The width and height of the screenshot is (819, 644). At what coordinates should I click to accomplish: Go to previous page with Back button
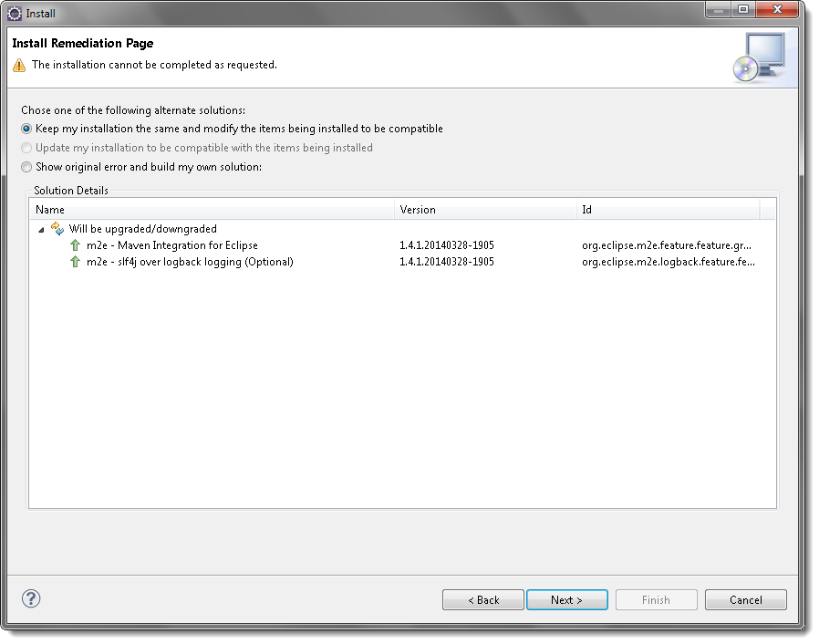pyautogui.click(x=483, y=599)
